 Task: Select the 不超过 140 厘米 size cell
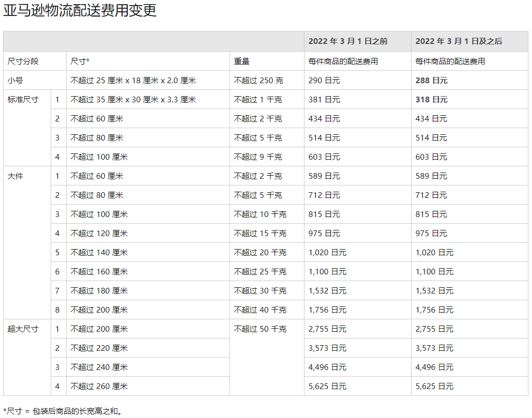point(99,253)
